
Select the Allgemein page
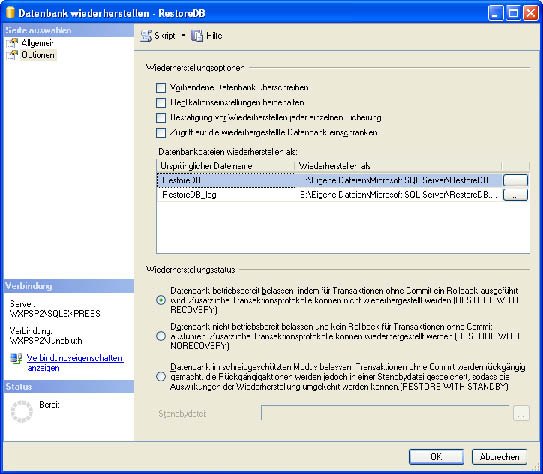37,43
